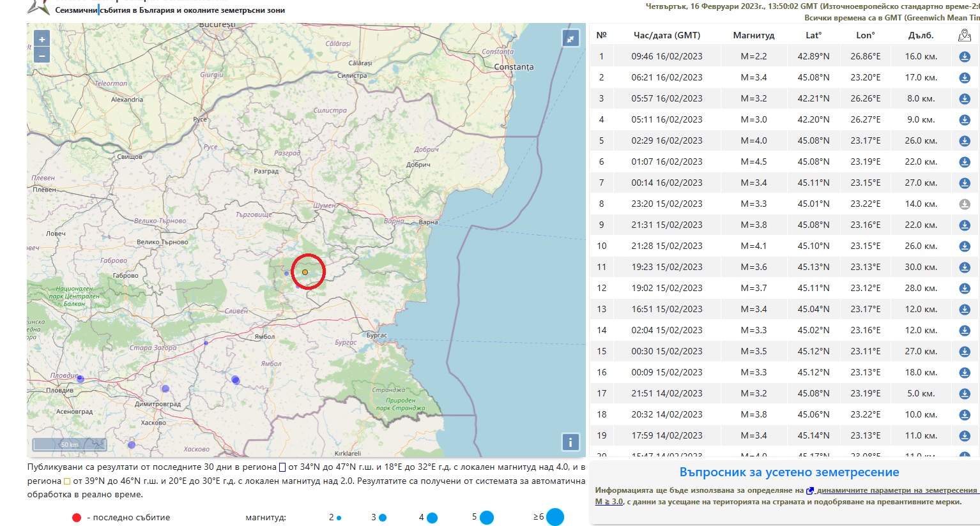Open the dynamic earthquake parameters link
Image resolution: width=980 pixels, height=526 pixels.
[x=896, y=490]
